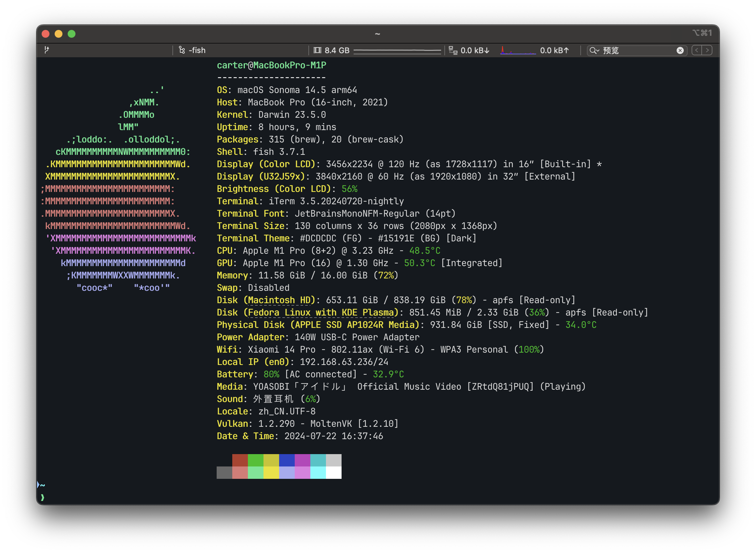Click the network icon beside 0.0 kB download
The height and width of the screenshot is (553, 756).
click(453, 50)
